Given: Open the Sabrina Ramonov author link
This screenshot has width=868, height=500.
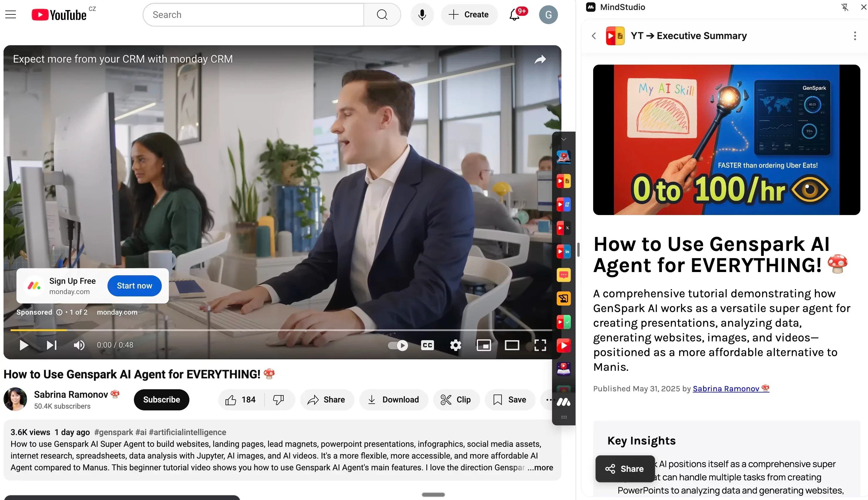Looking at the screenshot, I should pyautogui.click(x=731, y=388).
